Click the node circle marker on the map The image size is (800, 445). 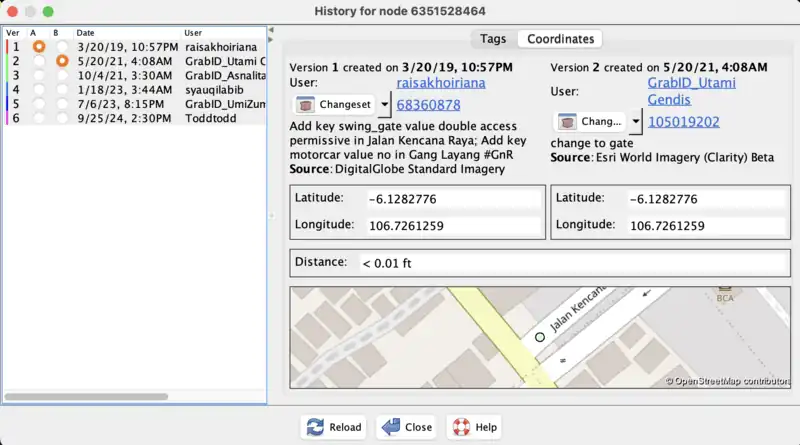[540, 338]
